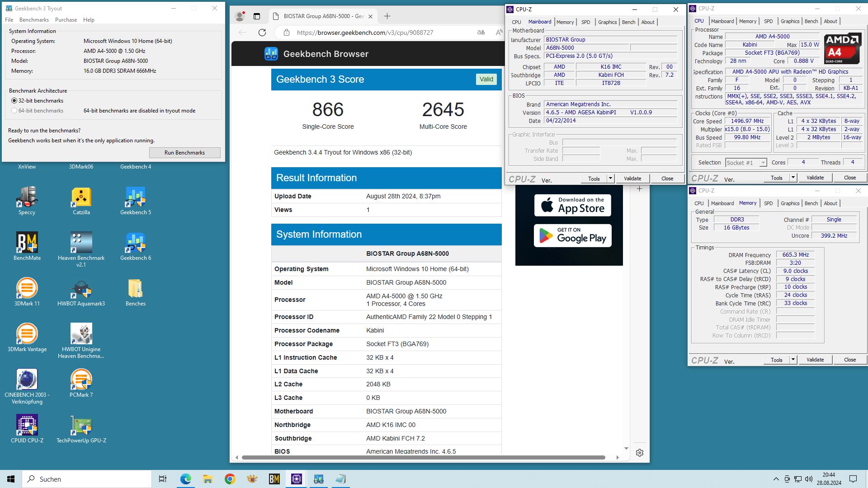Switch to Graphics tab in Memory CPU-Z
The height and width of the screenshot is (488, 868).
(790, 203)
